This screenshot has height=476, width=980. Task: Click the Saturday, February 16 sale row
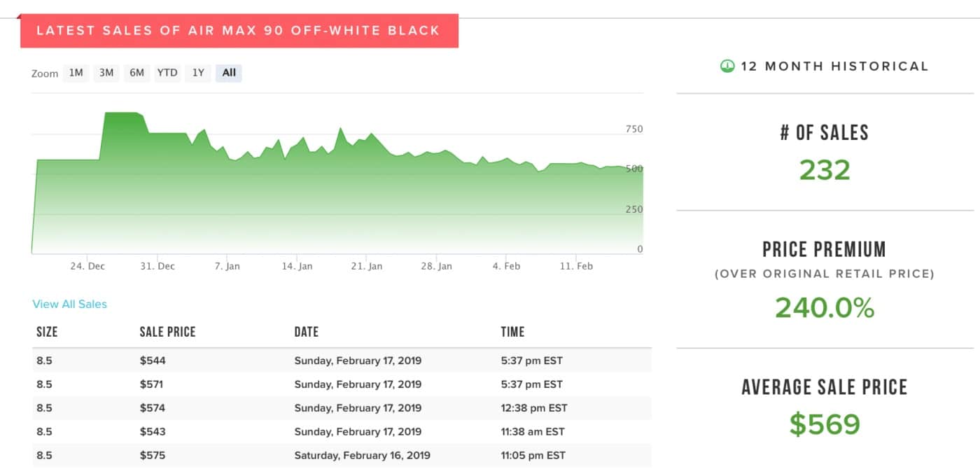click(342, 456)
